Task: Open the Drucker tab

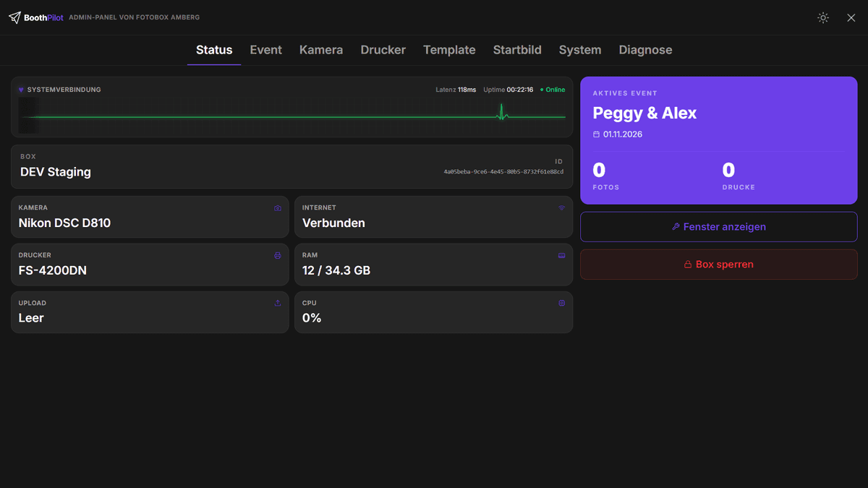Action: click(x=383, y=50)
